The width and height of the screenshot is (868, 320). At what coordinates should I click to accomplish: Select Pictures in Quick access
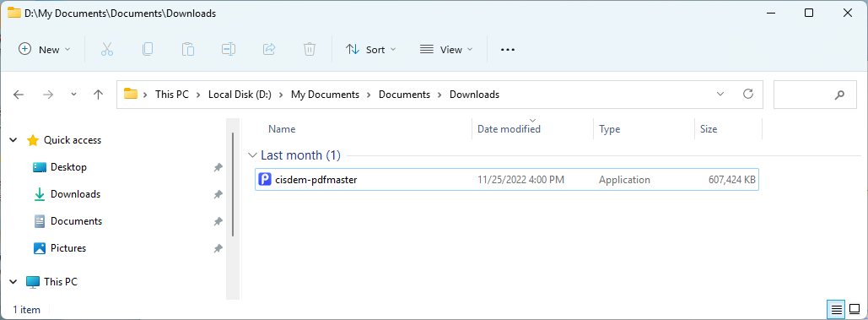pos(68,248)
